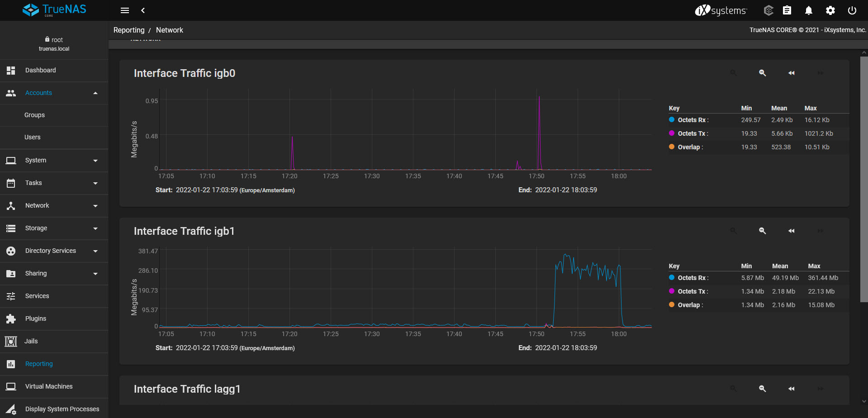This screenshot has width=868, height=418.
Task: Click the Reporting breadcrumb link
Action: pos(129,30)
